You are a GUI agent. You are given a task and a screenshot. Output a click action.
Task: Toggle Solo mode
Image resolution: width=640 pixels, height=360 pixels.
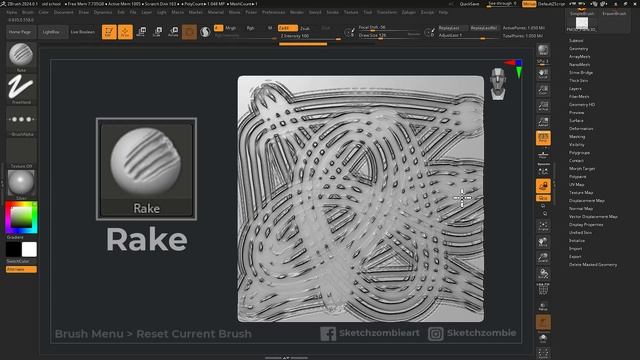pyautogui.click(x=543, y=338)
